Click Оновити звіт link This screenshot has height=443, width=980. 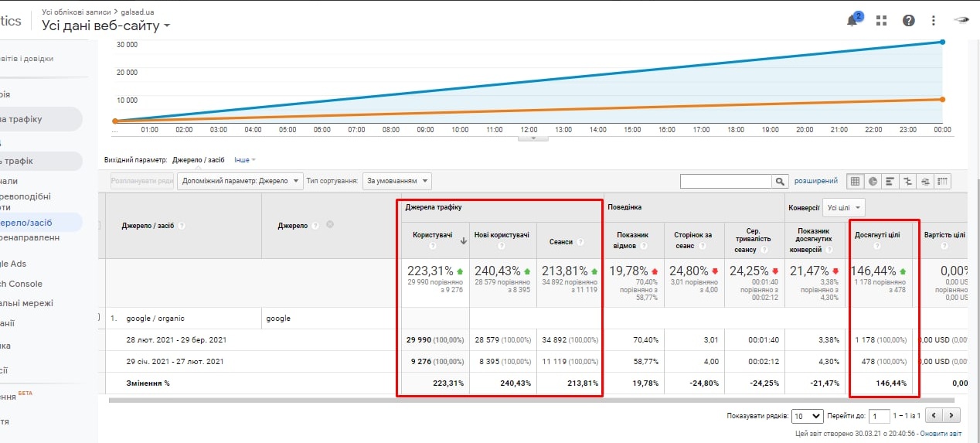coord(941,434)
